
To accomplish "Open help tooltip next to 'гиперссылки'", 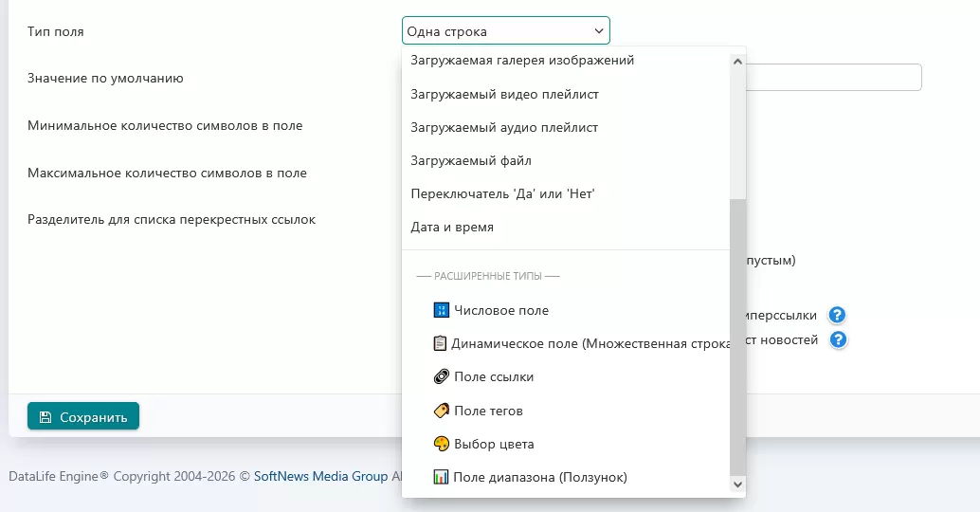I will click(x=837, y=316).
